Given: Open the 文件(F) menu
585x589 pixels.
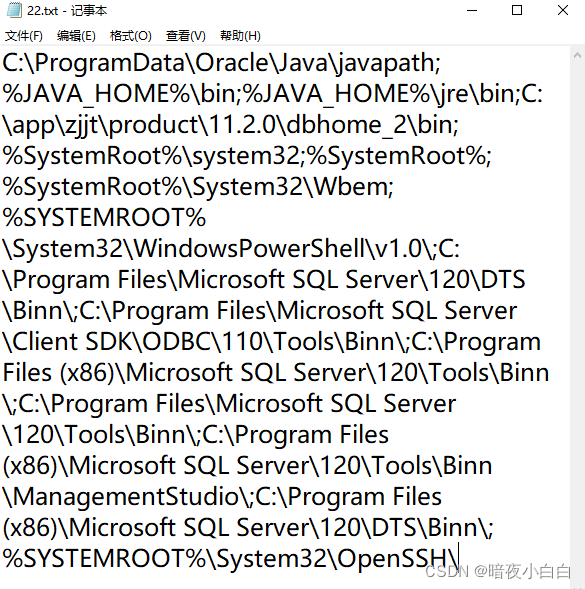Looking at the screenshot, I should click(24, 36).
